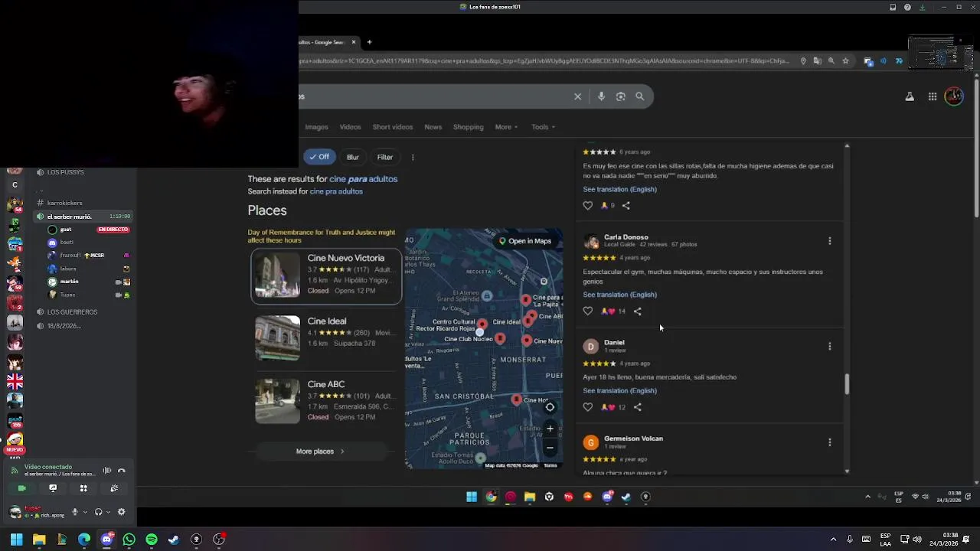The width and height of the screenshot is (980, 551).
Task: Disconnect from the Discord voice call
Action: 121,470
